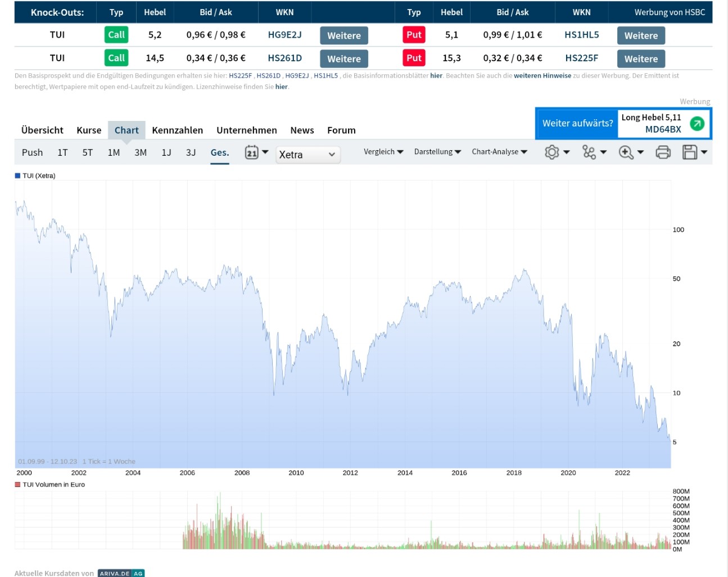
Task: Expand arrow next to calendar icon
Action: [265, 152]
